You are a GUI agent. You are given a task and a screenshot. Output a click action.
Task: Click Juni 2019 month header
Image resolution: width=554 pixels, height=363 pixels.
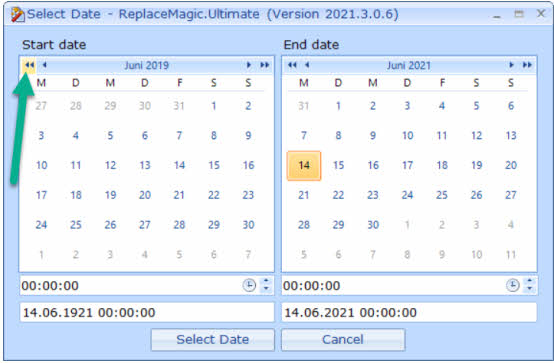(x=146, y=65)
